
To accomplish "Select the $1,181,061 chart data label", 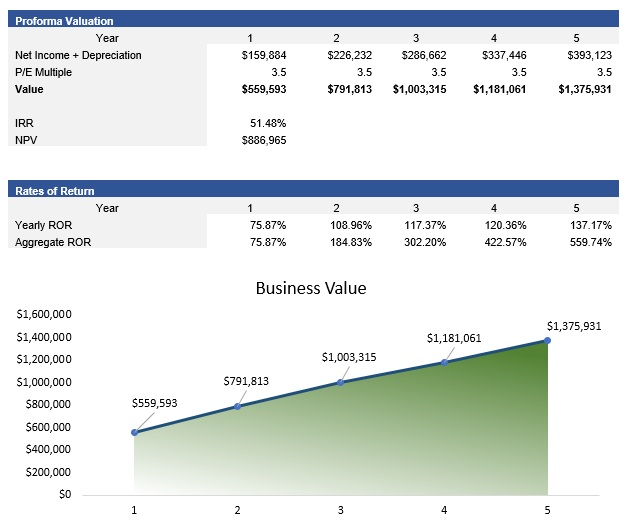I will [454, 338].
